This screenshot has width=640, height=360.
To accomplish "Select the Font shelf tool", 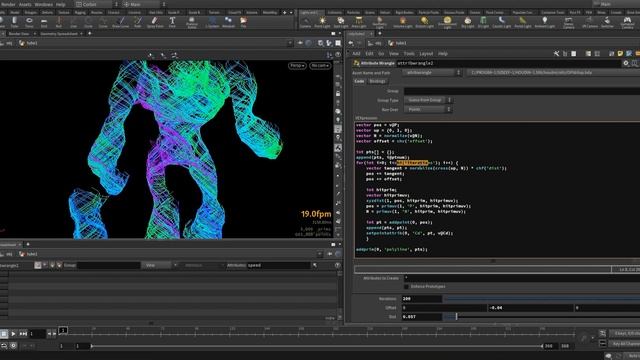I will pos(172,22).
